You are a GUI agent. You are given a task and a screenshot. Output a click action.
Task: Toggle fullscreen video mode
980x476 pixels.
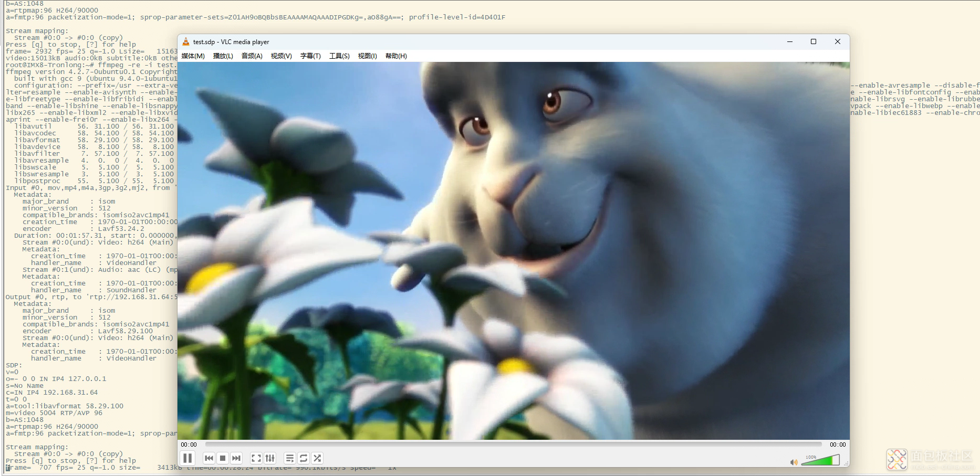[256, 458]
